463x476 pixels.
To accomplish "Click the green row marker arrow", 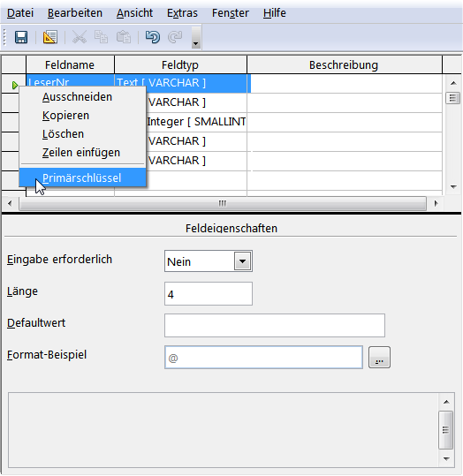I will 15,85.
